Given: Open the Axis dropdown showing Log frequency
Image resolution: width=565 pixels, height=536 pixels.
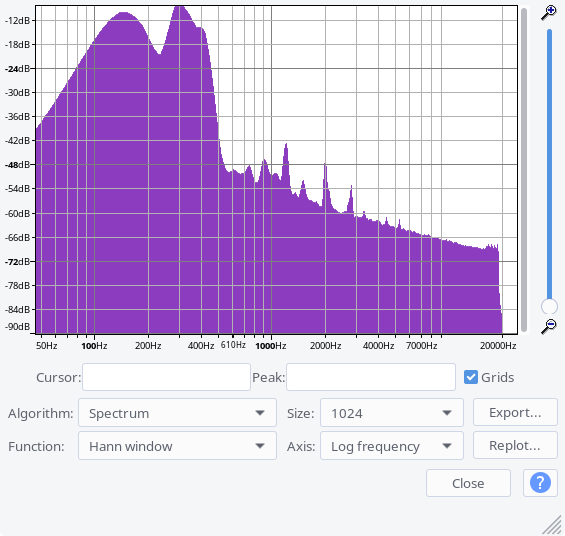Looking at the screenshot, I should tap(392, 446).
